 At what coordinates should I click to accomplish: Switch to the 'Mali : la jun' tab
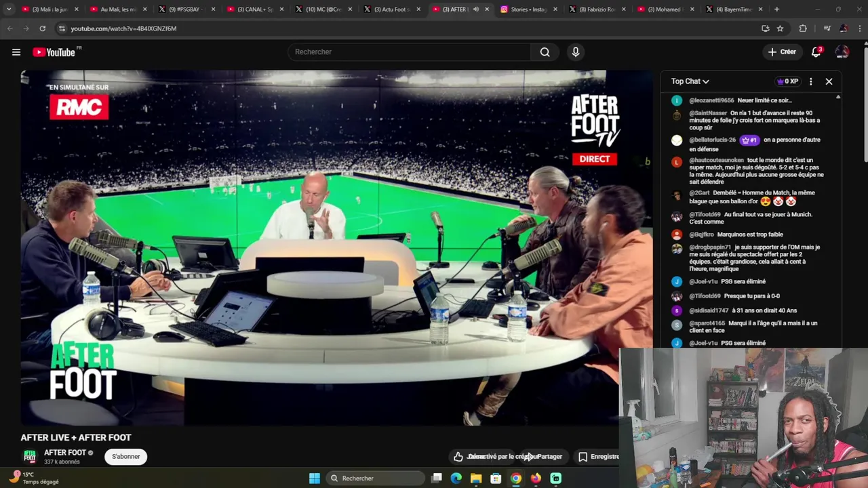[49, 9]
